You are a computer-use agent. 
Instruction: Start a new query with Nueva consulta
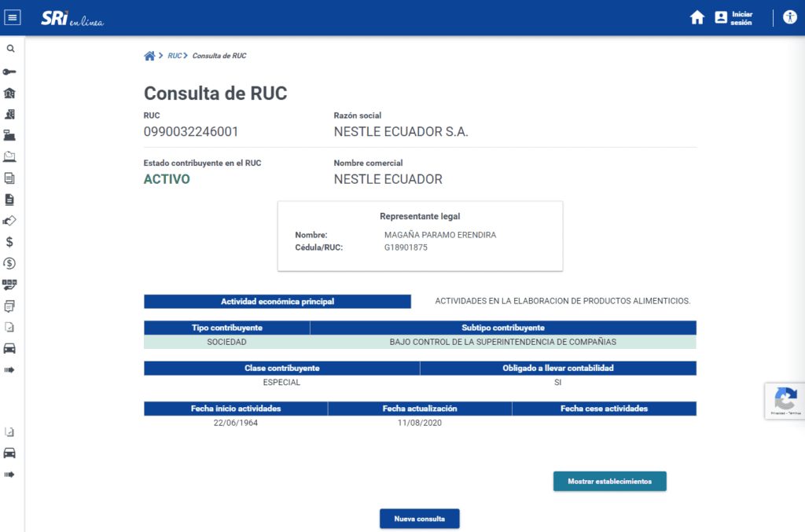click(x=420, y=519)
